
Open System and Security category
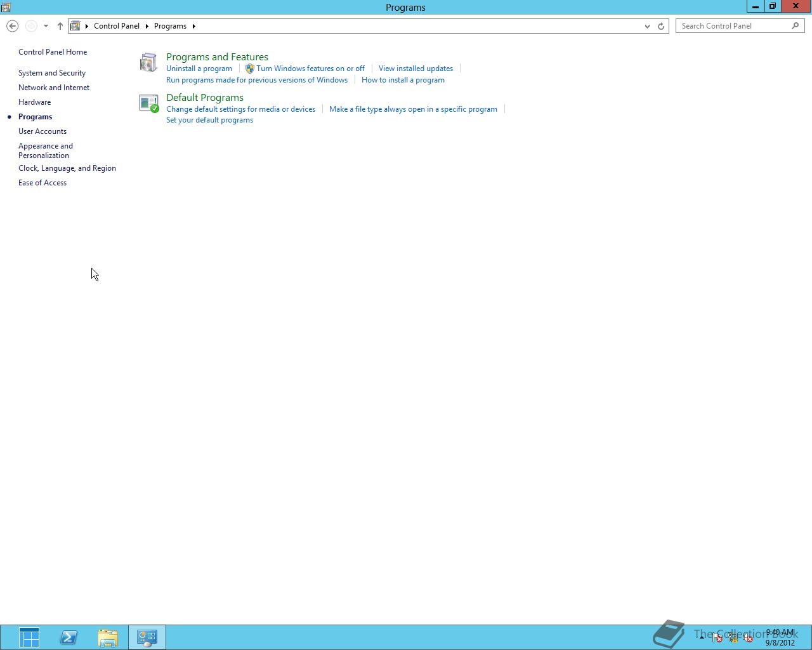[x=52, y=73]
